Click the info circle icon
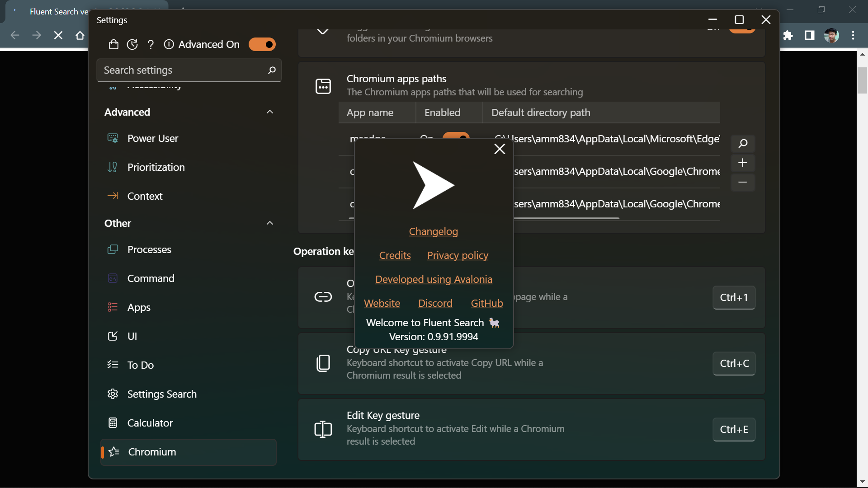868x488 pixels. (x=169, y=44)
